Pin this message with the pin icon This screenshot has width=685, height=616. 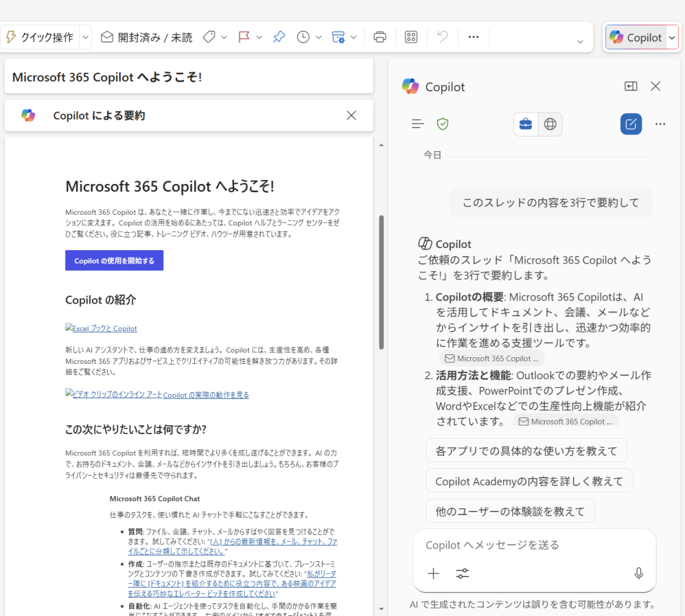point(279,37)
